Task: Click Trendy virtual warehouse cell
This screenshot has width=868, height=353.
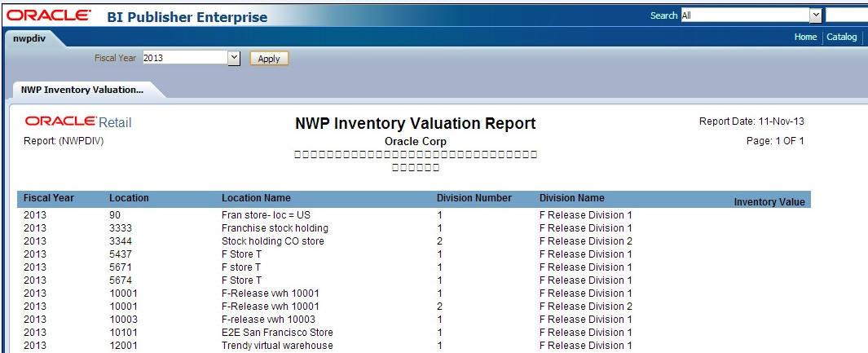Action: coord(277,346)
